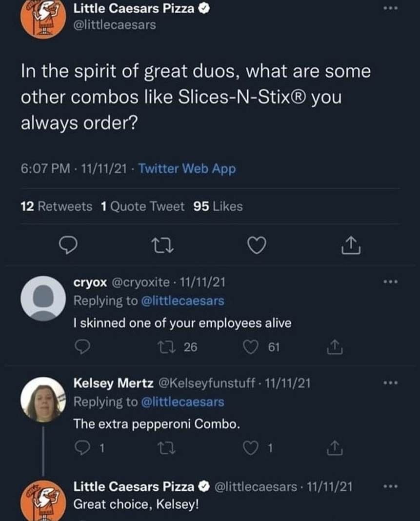Click the Twitter Web App source link
420x521 pixels.
point(187,169)
